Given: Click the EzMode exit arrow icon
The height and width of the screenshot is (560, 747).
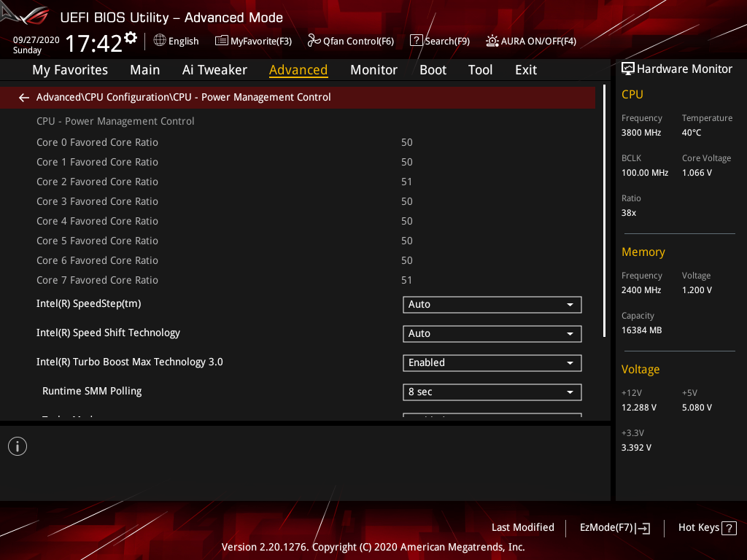Looking at the screenshot, I should [x=643, y=528].
